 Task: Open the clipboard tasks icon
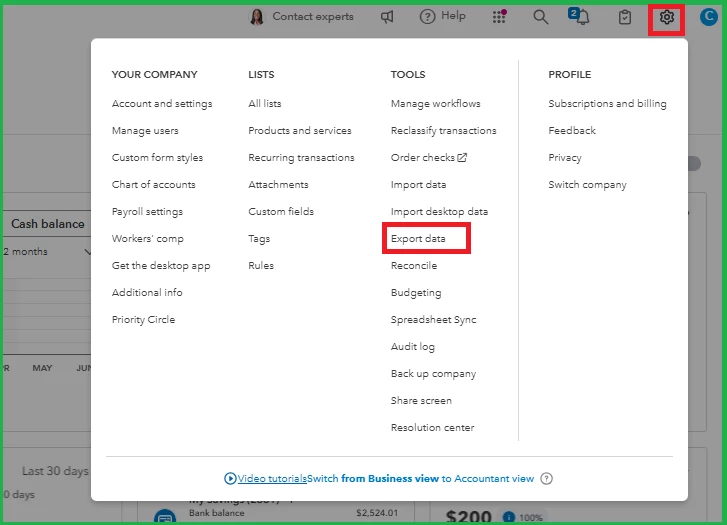tap(625, 18)
